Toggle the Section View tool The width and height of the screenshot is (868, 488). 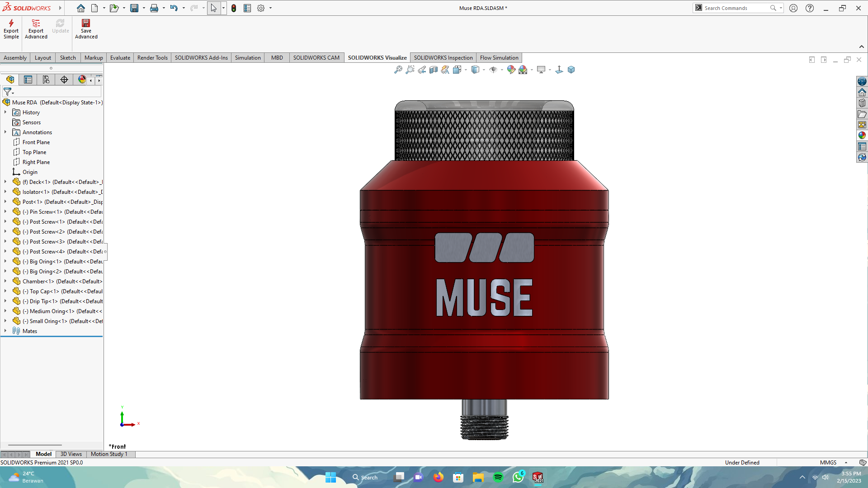(433, 70)
